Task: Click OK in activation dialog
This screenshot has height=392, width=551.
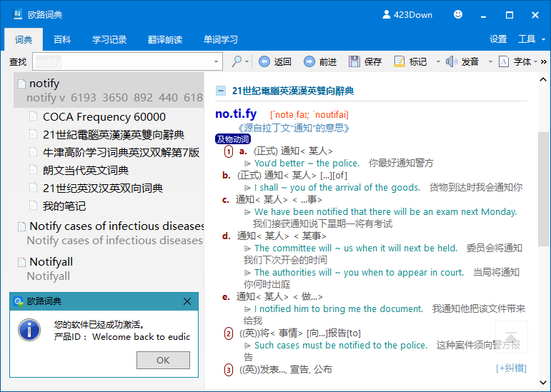Action: pyautogui.click(x=163, y=360)
